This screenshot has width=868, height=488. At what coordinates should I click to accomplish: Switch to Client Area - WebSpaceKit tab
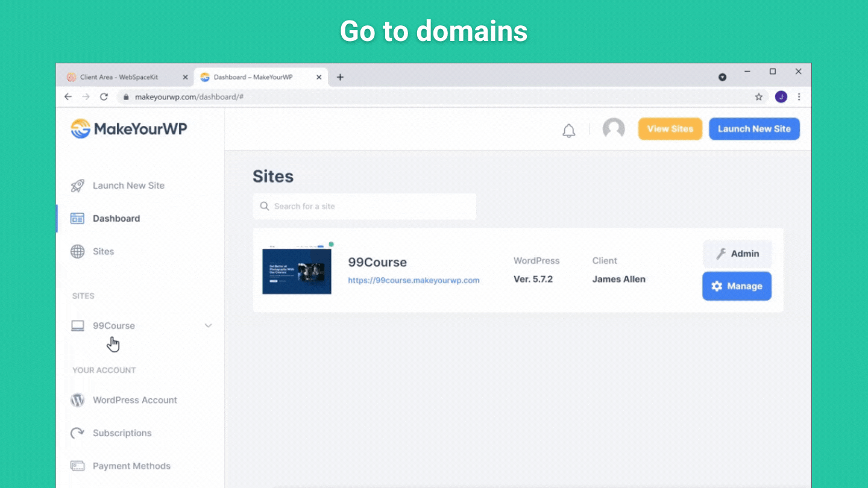[119, 77]
